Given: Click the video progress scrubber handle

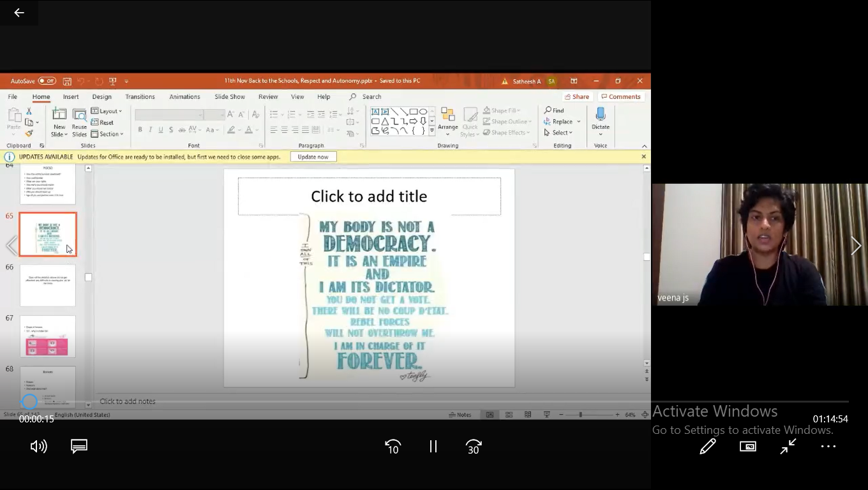Looking at the screenshot, I should [29, 401].
